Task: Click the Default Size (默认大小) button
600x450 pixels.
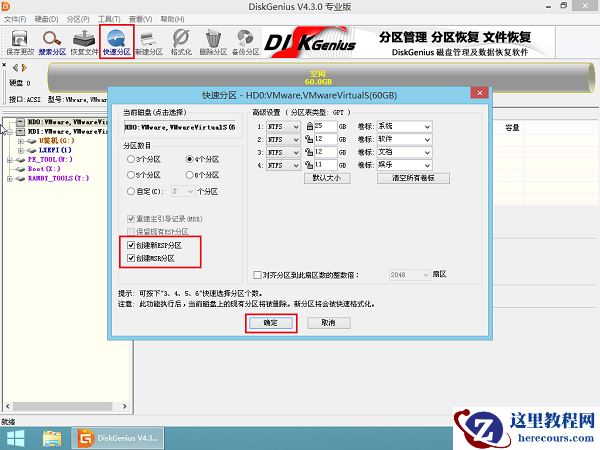Action: pyautogui.click(x=327, y=178)
